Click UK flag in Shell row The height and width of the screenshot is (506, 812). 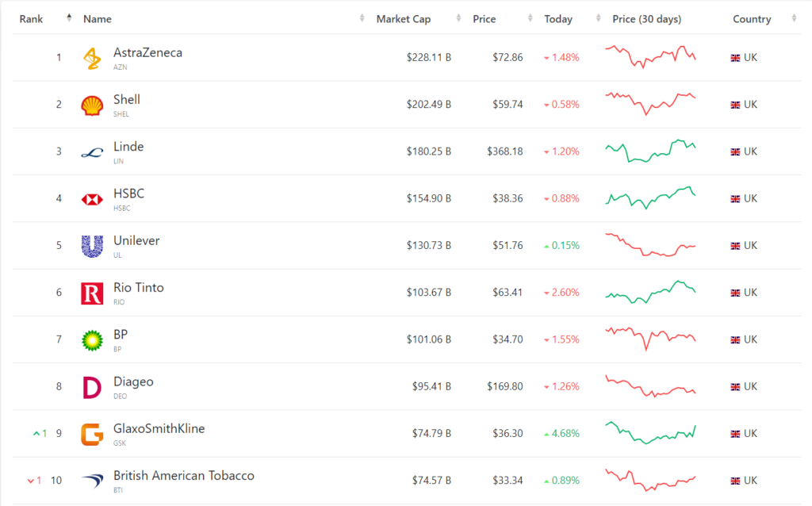735,105
